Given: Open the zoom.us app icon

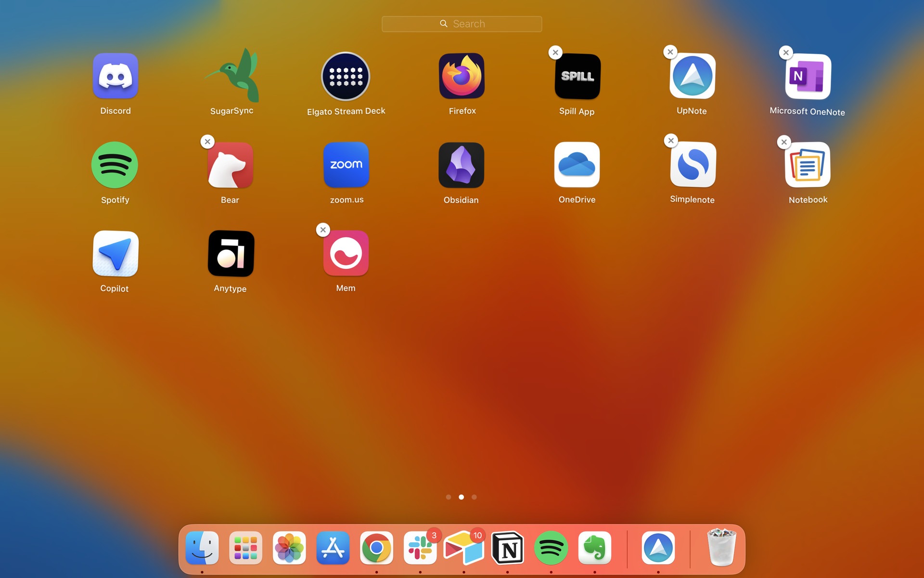Looking at the screenshot, I should (346, 165).
